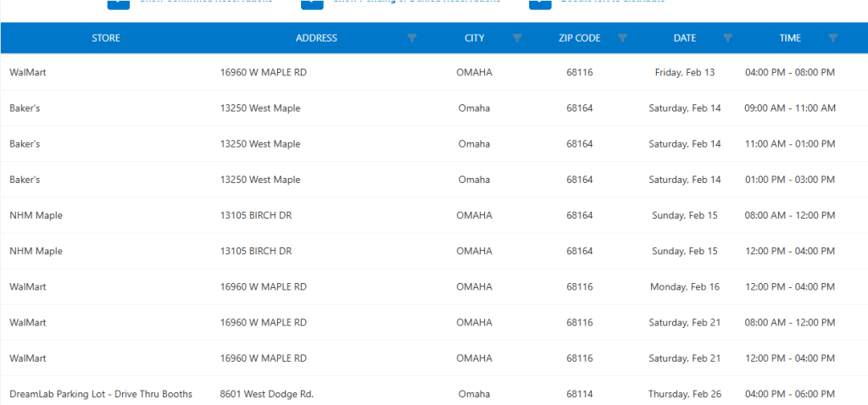The image size is (868, 405).
Task: Sort by the Date column header
Action: [x=684, y=38]
